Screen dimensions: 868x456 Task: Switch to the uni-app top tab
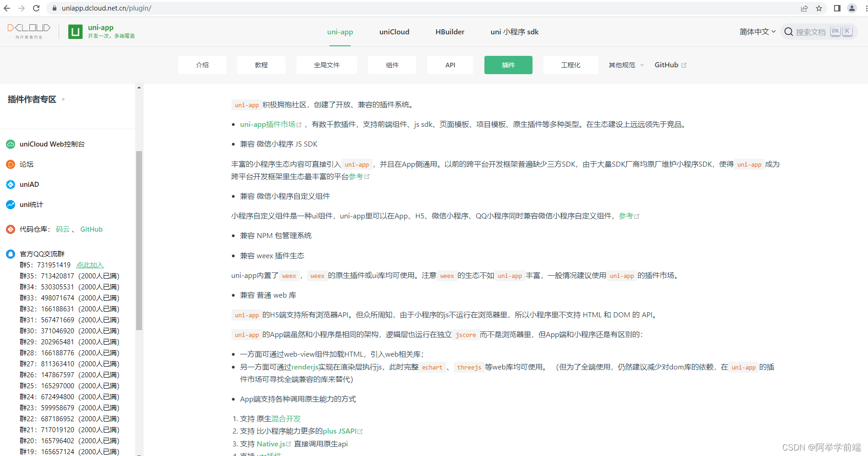pyautogui.click(x=340, y=32)
